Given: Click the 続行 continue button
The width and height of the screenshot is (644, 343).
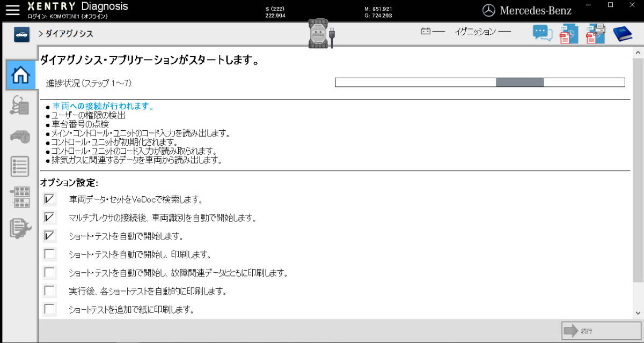Looking at the screenshot, I should pyautogui.click(x=601, y=331).
